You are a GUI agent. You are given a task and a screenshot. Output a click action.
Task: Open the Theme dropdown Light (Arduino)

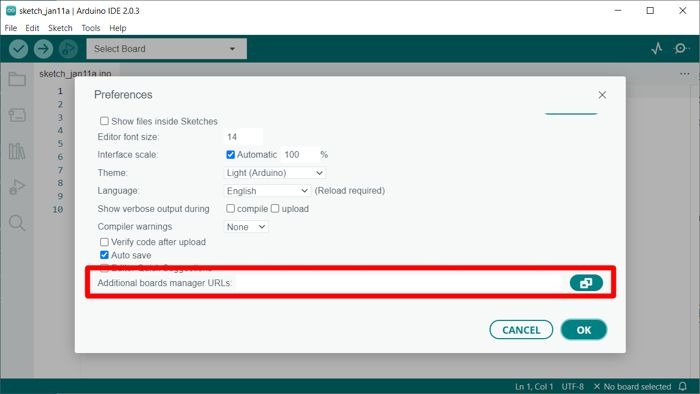click(274, 173)
